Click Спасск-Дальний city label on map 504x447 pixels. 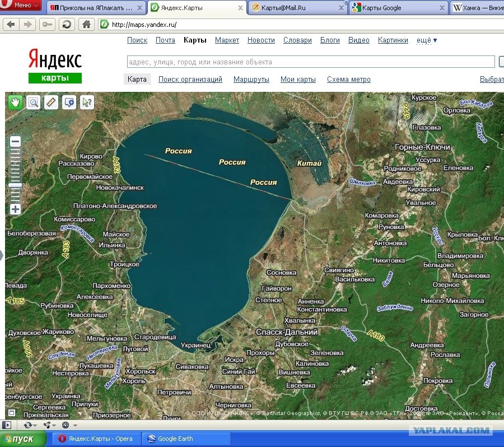pos(287,332)
